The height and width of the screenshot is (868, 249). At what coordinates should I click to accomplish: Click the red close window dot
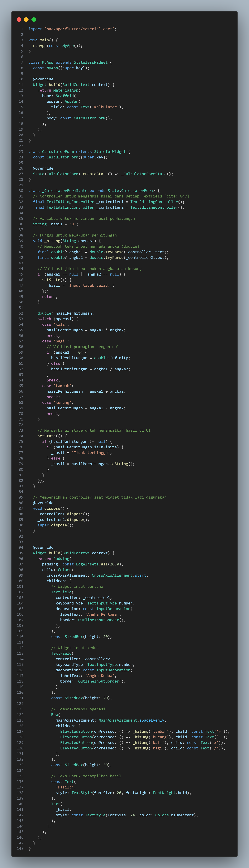point(19,20)
